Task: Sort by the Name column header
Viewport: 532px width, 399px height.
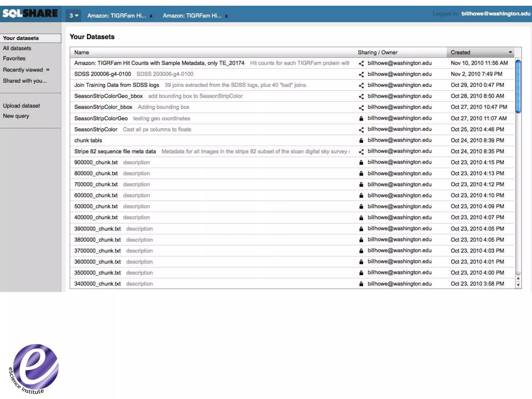Action: (x=82, y=52)
